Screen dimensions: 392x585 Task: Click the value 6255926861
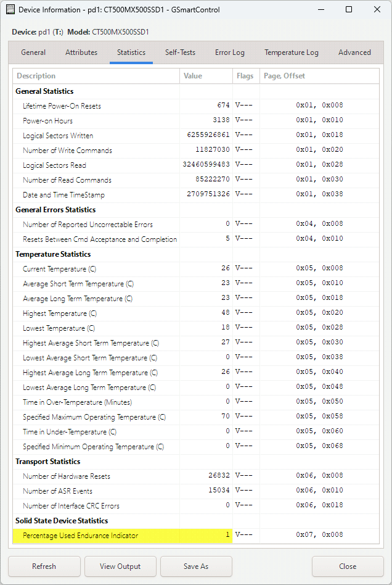pos(208,135)
